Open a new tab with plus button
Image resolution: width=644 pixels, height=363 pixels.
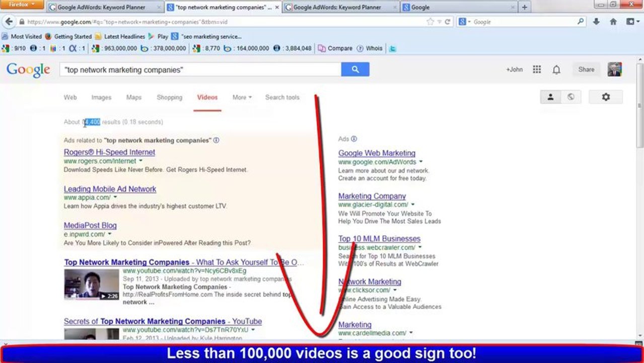click(x=524, y=7)
